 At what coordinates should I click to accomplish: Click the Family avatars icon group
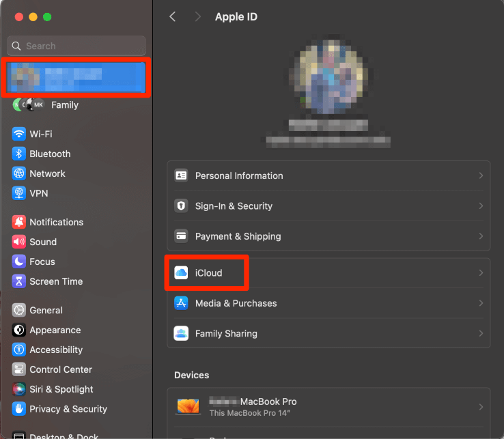pos(28,104)
